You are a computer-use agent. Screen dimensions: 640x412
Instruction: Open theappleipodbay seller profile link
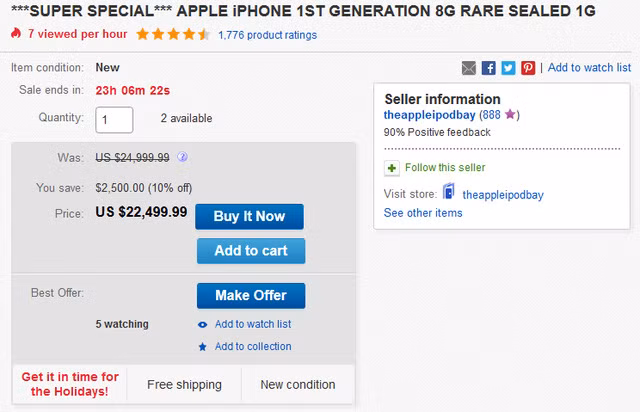428,115
